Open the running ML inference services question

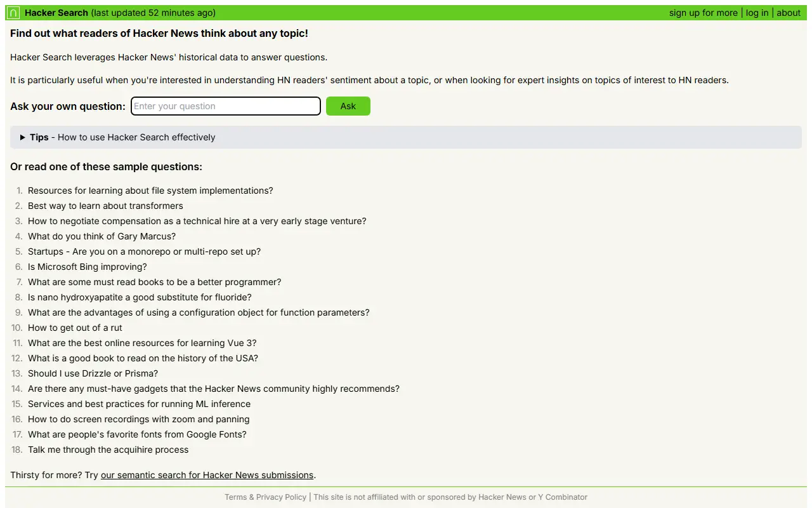(139, 404)
